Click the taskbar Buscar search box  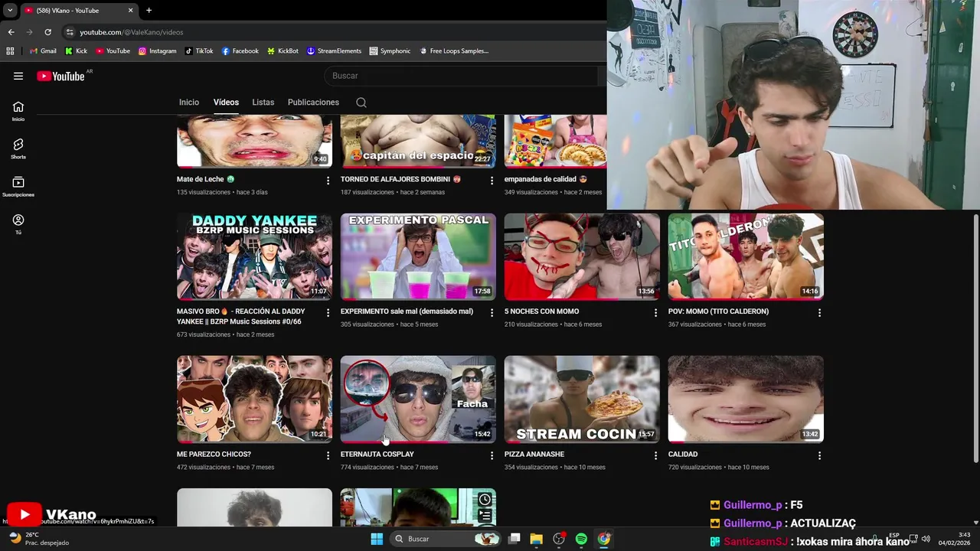(446, 539)
